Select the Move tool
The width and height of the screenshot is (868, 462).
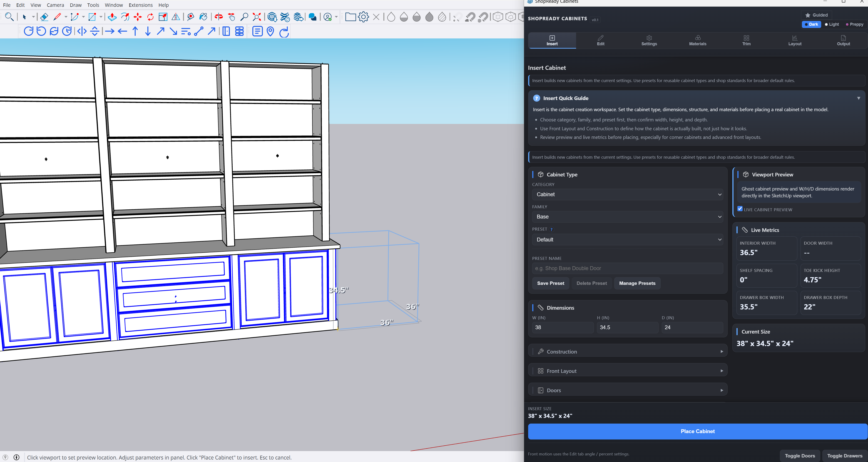click(x=138, y=17)
